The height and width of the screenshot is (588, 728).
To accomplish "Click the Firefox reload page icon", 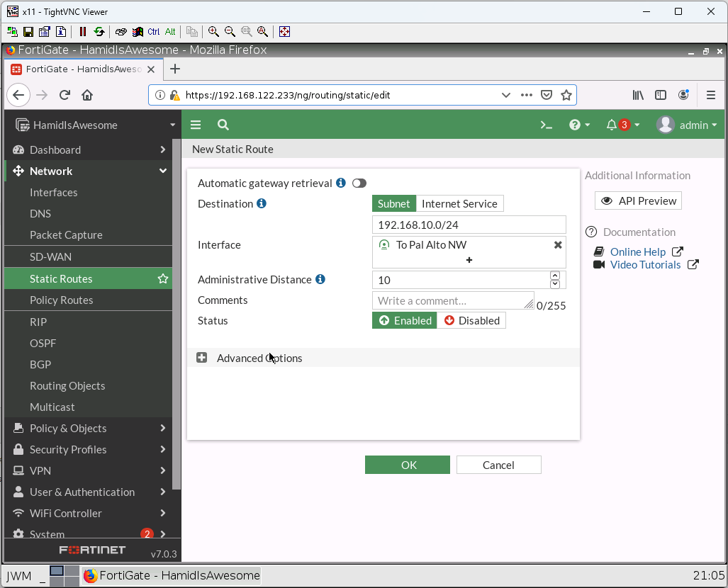I will point(65,95).
